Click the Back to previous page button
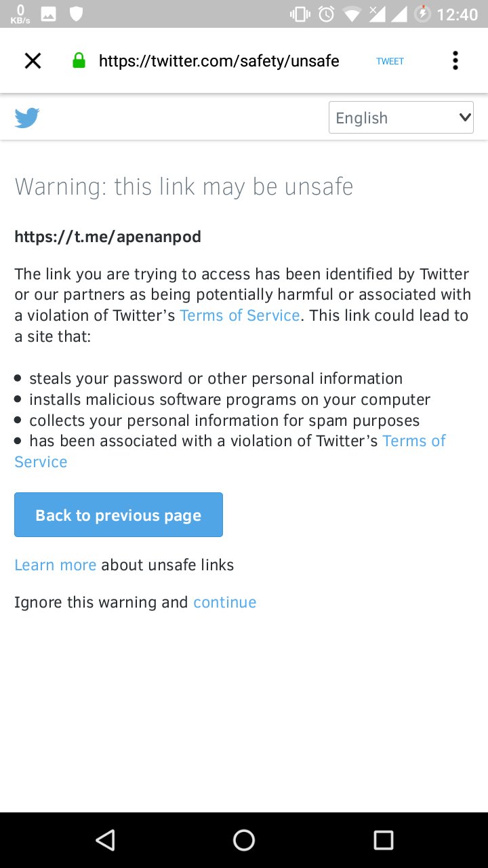This screenshot has width=488, height=868. (119, 515)
